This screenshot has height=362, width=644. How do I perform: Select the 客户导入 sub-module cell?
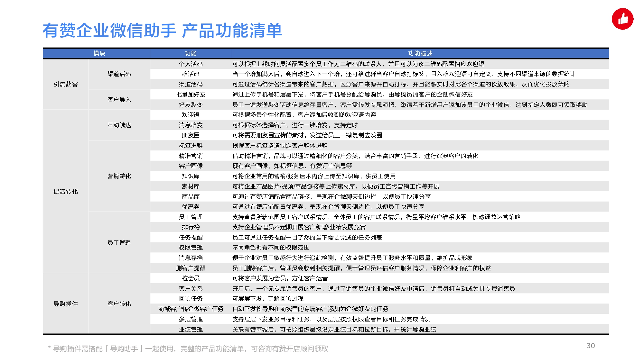[x=119, y=100]
